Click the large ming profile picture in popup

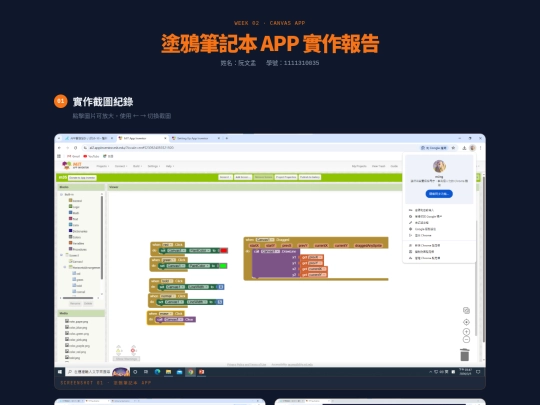coord(439,166)
